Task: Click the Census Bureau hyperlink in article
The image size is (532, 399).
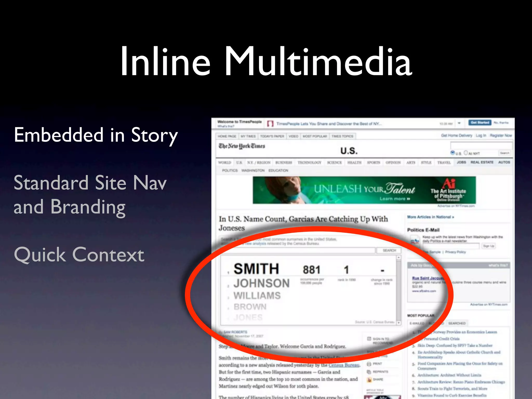Action: point(344,365)
